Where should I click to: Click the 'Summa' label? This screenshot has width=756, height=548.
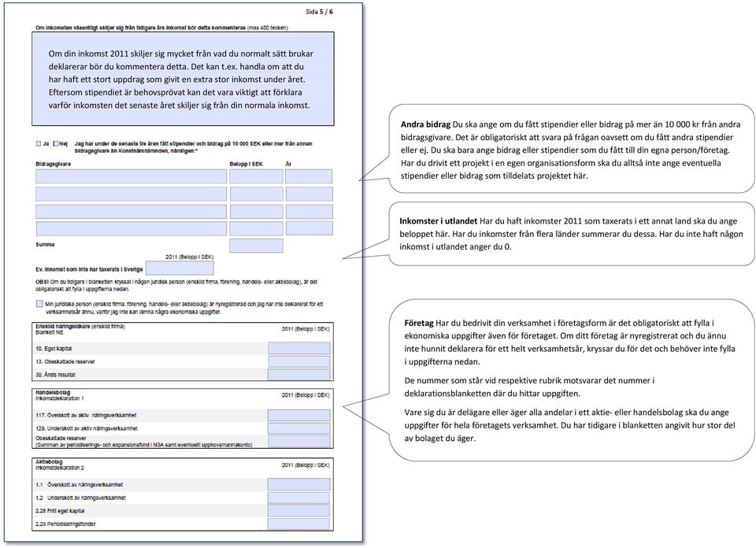tap(45, 244)
